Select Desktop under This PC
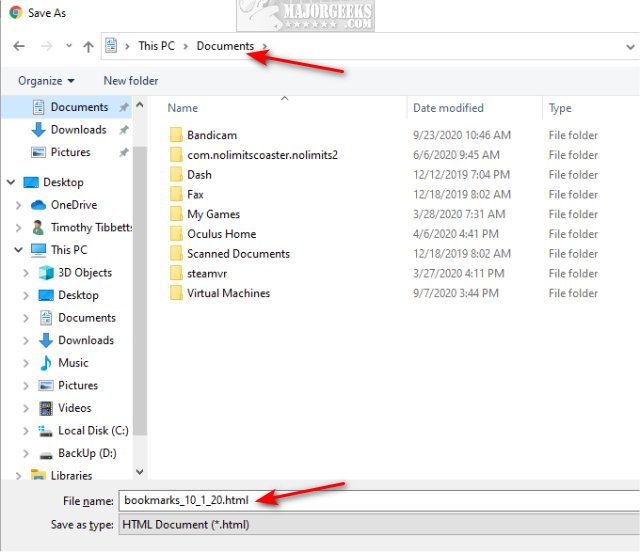Viewport: 640px width, 552px height. [79, 295]
